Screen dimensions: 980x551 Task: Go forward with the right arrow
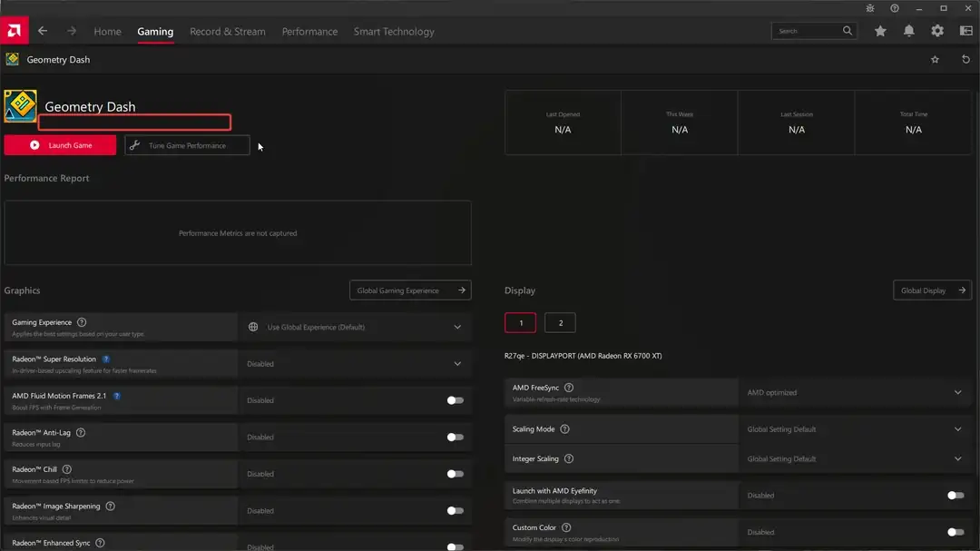tap(72, 31)
